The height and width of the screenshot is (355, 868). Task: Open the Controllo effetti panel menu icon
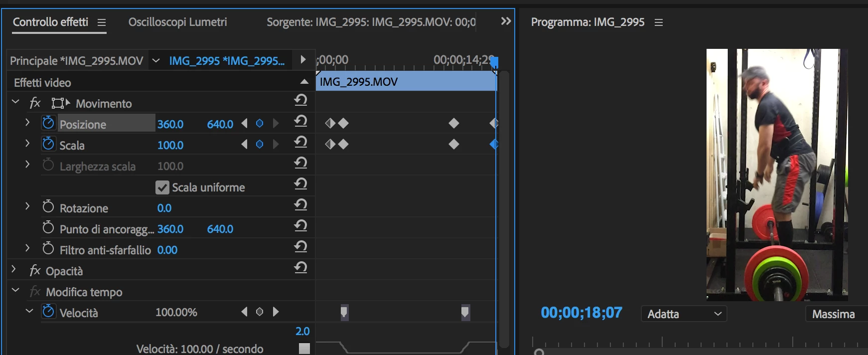(x=102, y=22)
